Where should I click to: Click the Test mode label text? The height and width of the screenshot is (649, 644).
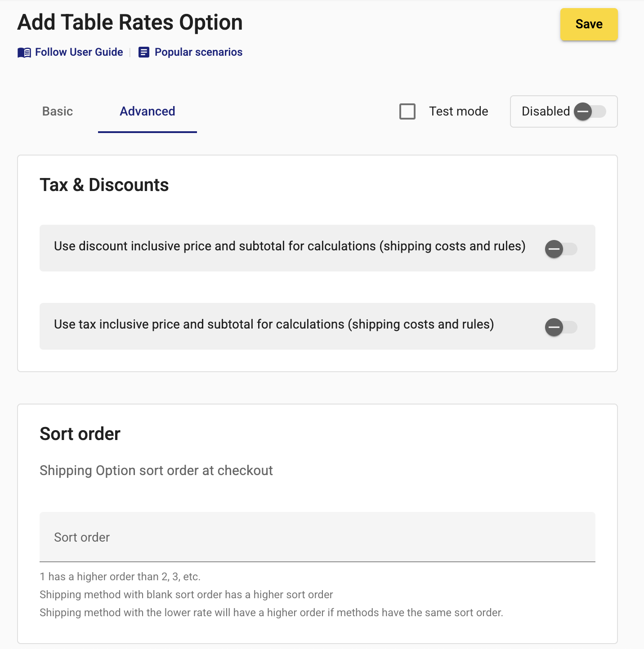point(458,111)
